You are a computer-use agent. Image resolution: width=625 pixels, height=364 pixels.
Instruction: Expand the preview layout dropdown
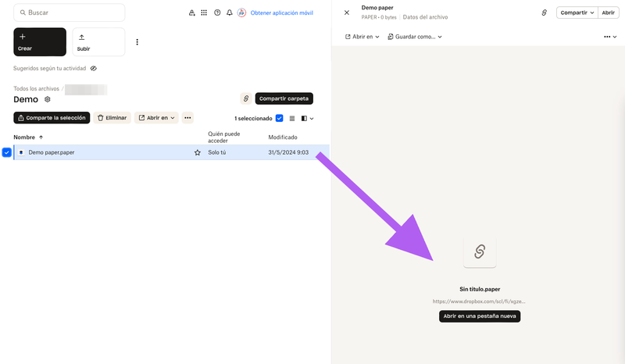(x=307, y=118)
